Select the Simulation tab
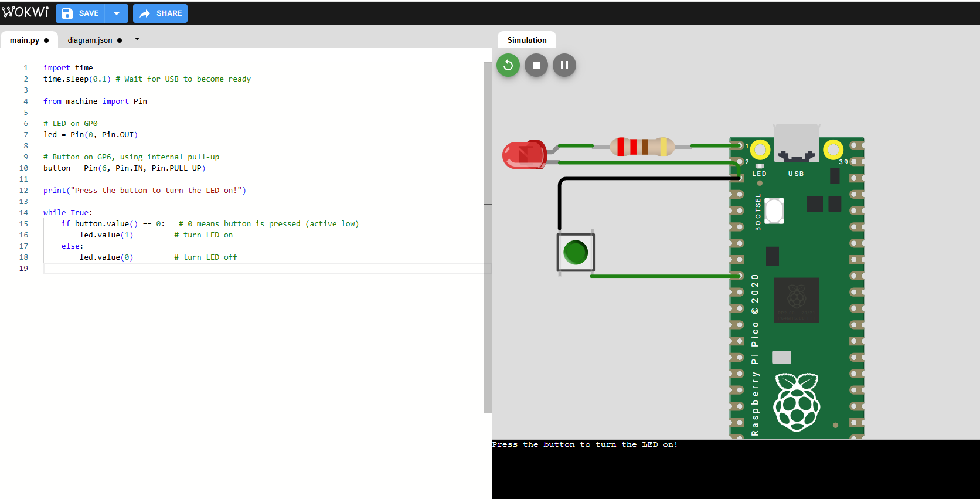The image size is (980, 499). point(526,40)
